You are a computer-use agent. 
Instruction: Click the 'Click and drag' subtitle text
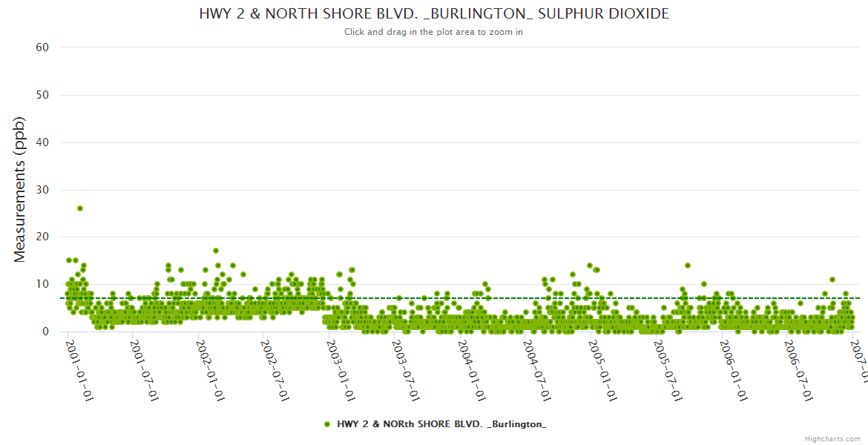click(x=433, y=32)
